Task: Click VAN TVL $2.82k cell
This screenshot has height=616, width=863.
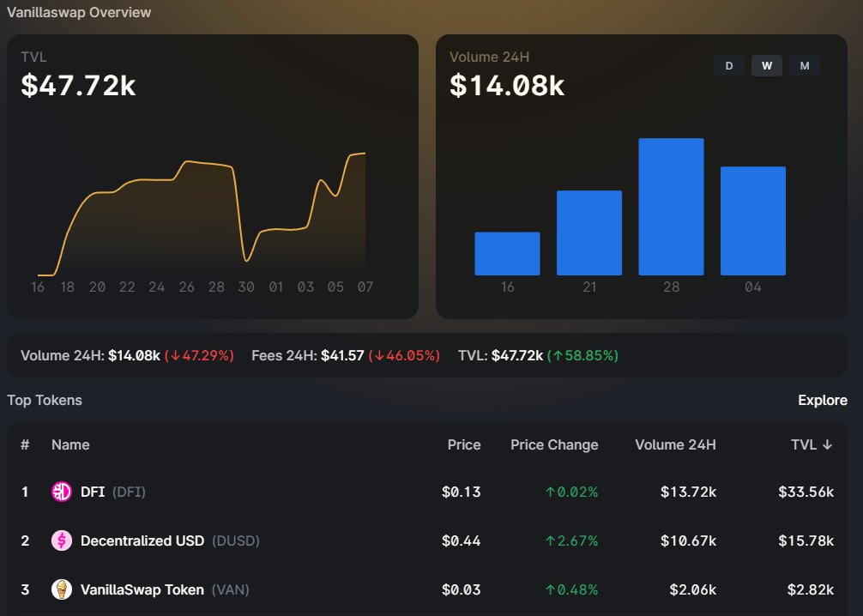Action: (810, 589)
